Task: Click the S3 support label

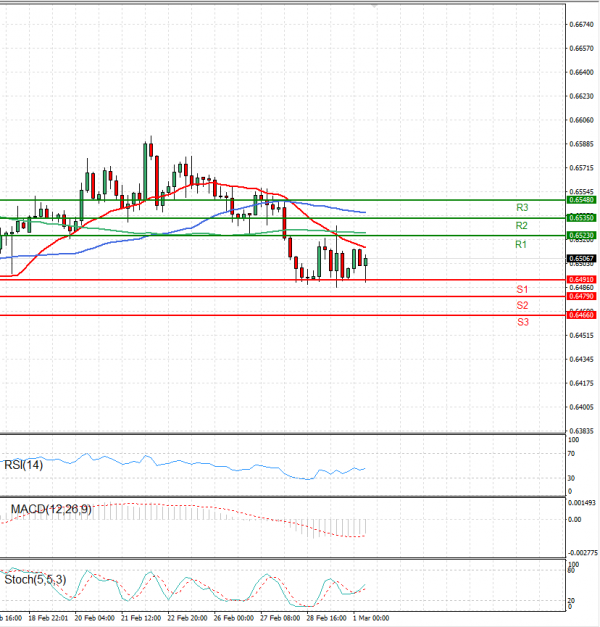Action: click(522, 322)
